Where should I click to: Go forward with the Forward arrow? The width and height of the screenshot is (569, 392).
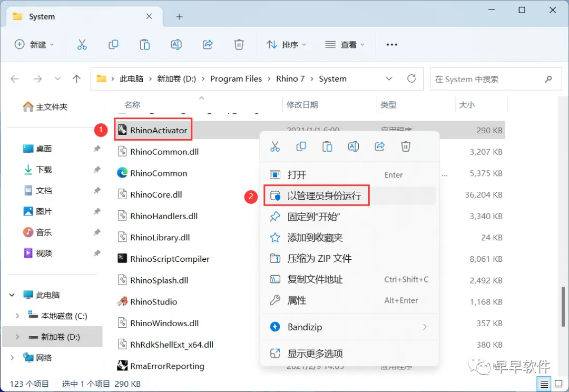click(37, 79)
